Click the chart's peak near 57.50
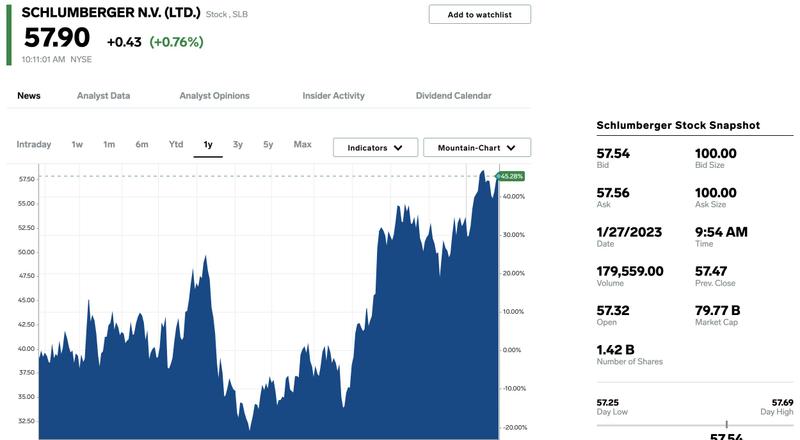The width and height of the screenshot is (800, 440). (483, 172)
